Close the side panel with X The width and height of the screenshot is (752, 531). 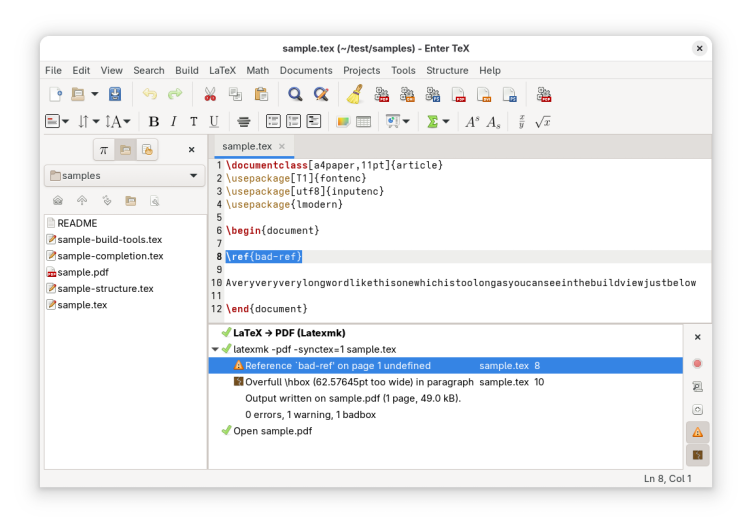(191, 149)
